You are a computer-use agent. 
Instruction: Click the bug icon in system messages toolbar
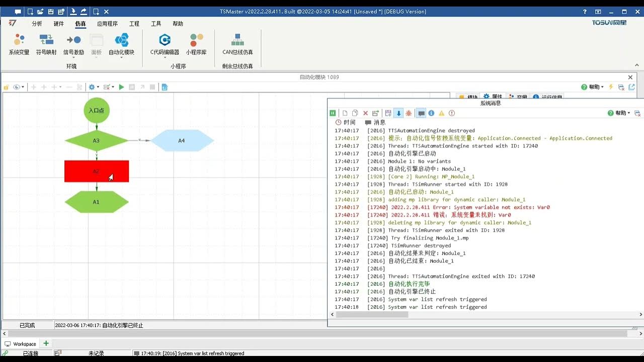(x=409, y=113)
